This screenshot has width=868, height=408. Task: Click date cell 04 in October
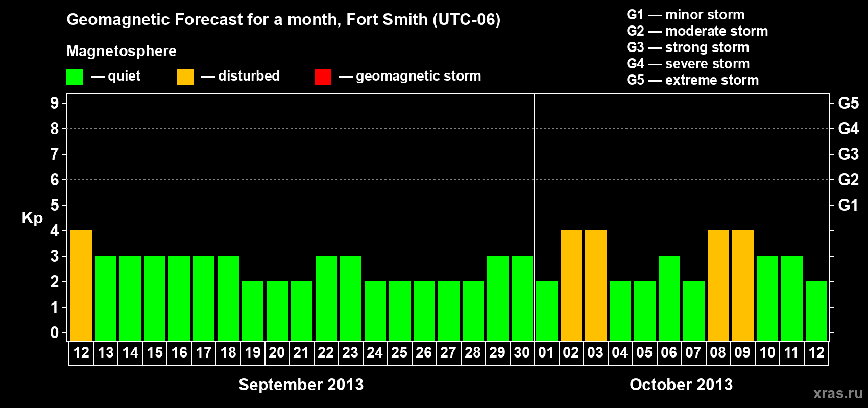point(620,353)
